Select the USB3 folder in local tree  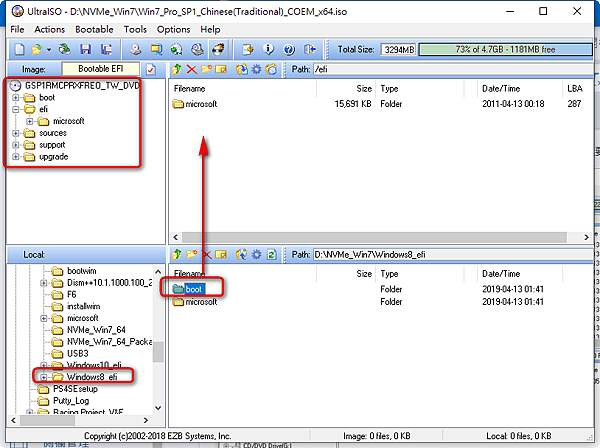[x=78, y=354]
